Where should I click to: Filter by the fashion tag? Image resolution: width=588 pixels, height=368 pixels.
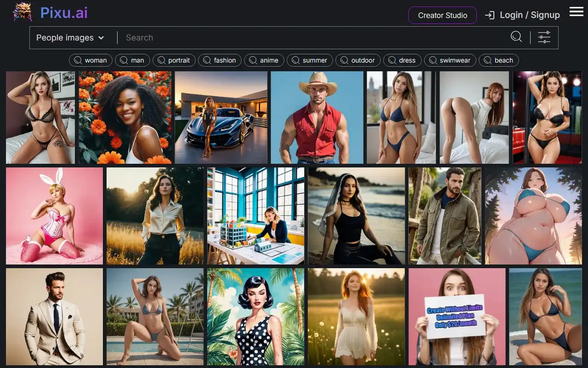coord(220,60)
